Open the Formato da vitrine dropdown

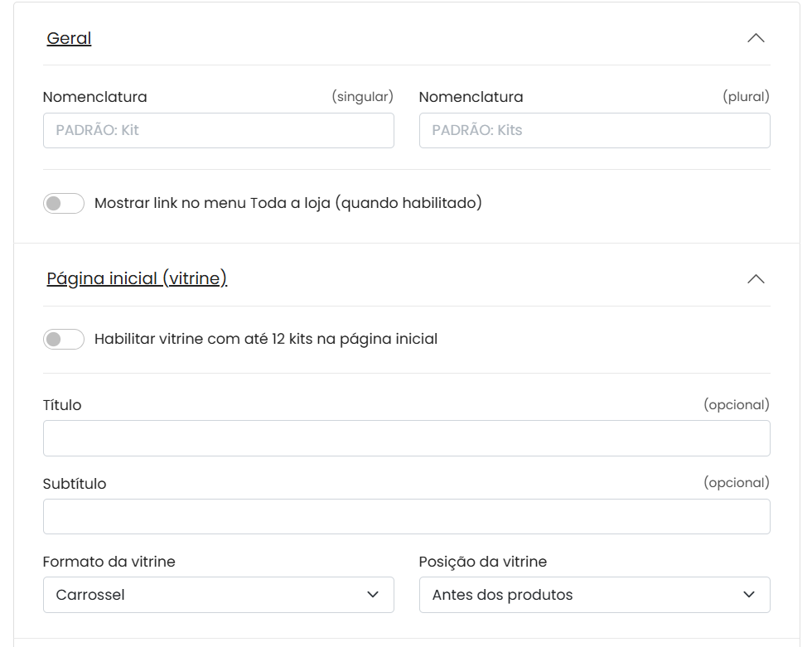pos(218,595)
